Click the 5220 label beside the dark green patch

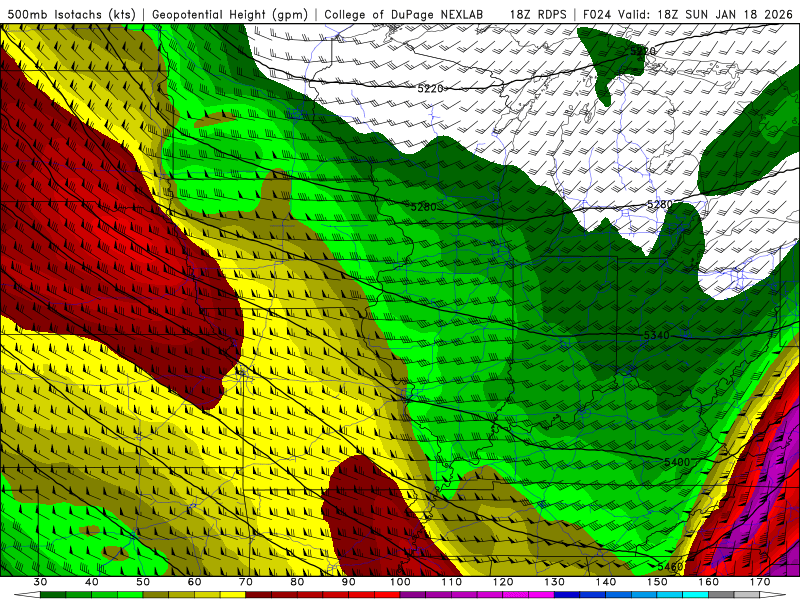[643, 51]
